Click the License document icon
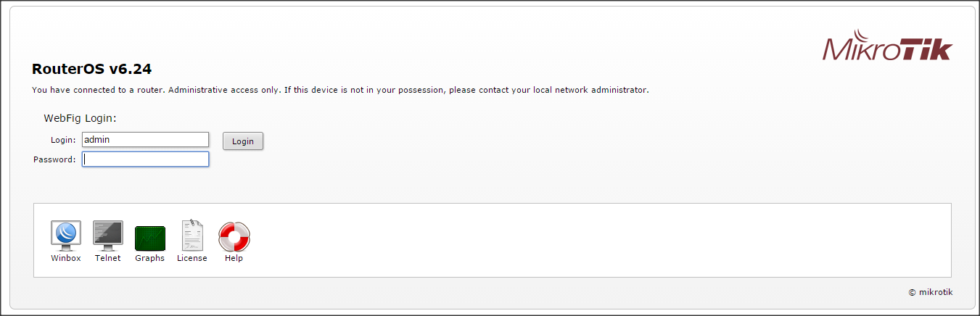980x316 pixels. click(192, 235)
